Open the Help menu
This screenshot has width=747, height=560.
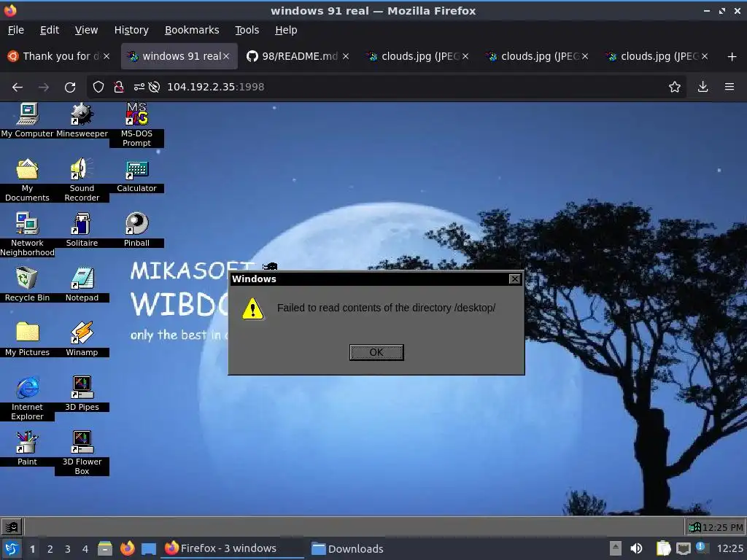pos(286,30)
